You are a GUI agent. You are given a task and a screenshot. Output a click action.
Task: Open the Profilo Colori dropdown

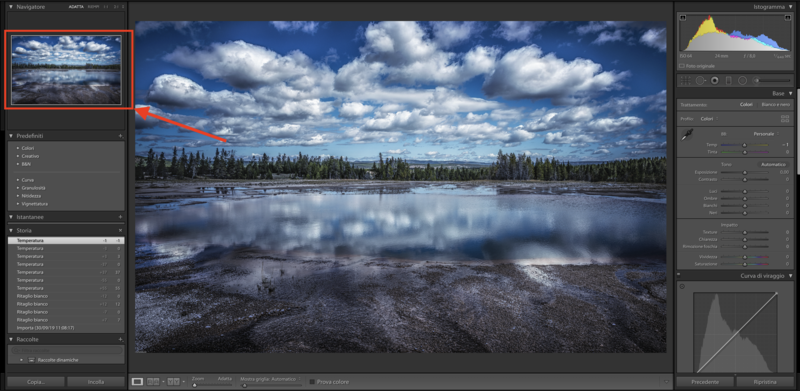click(x=709, y=118)
